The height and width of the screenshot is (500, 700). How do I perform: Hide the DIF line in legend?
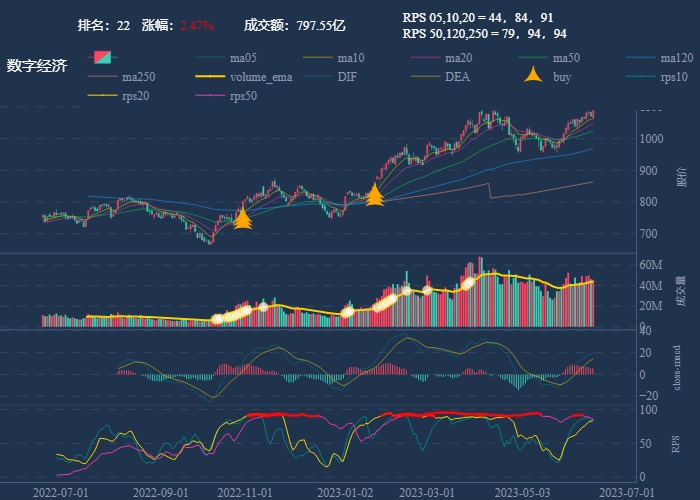coord(347,77)
